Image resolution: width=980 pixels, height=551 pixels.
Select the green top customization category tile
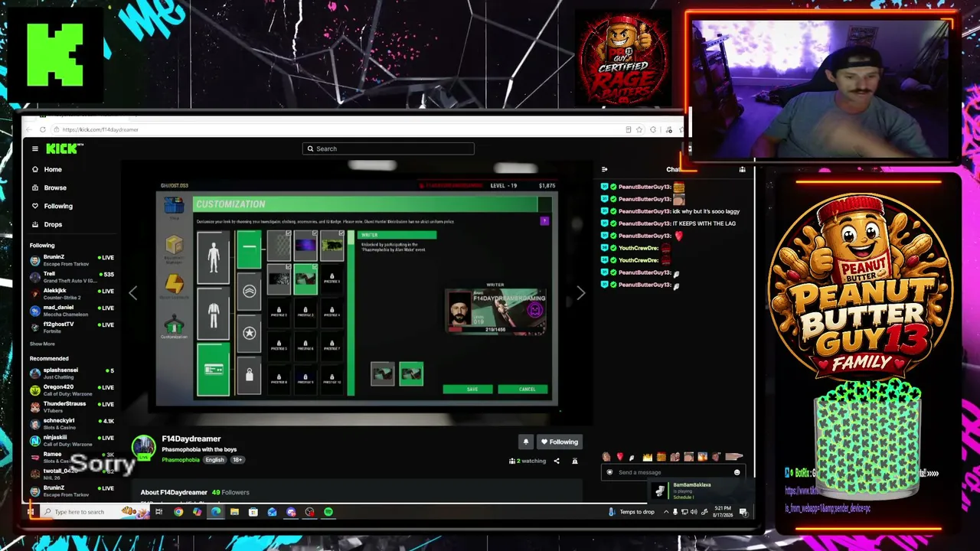pos(249,250)
